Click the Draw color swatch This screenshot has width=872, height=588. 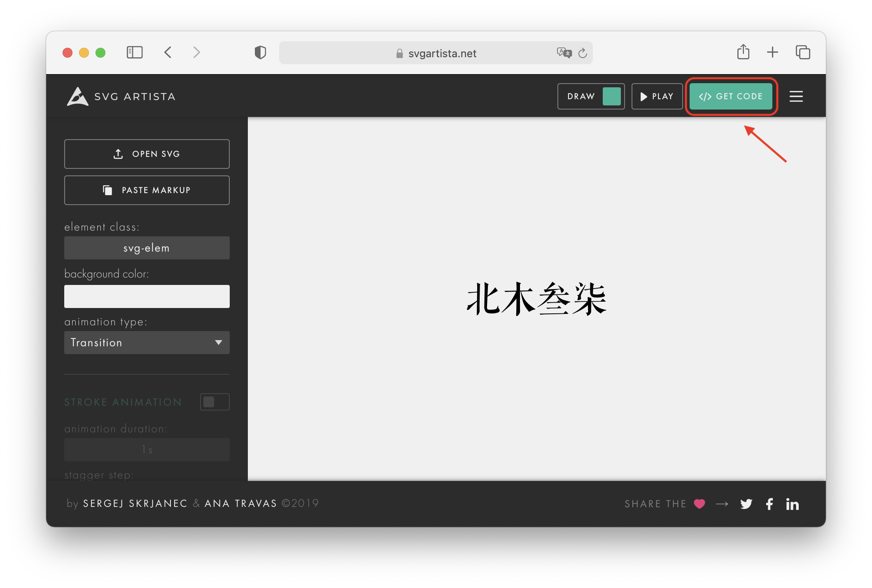[611, 96]
